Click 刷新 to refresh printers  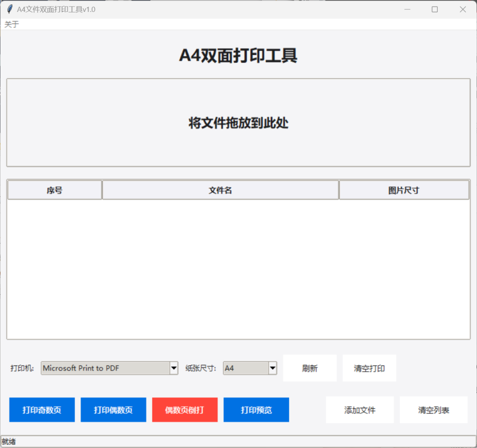click(x=310, y=368)
